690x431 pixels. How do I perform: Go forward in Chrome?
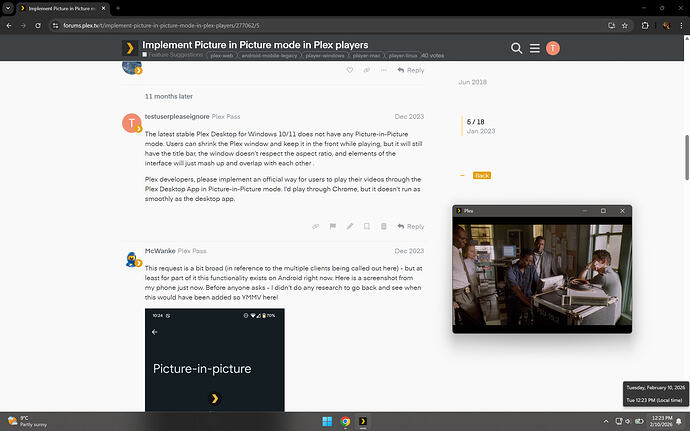(23, 26)
